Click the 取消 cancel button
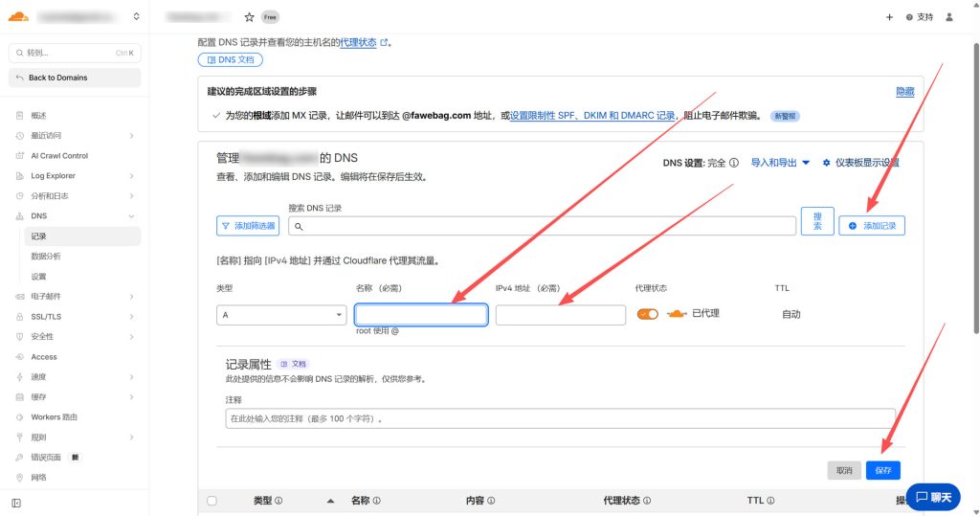 [844, 470]
